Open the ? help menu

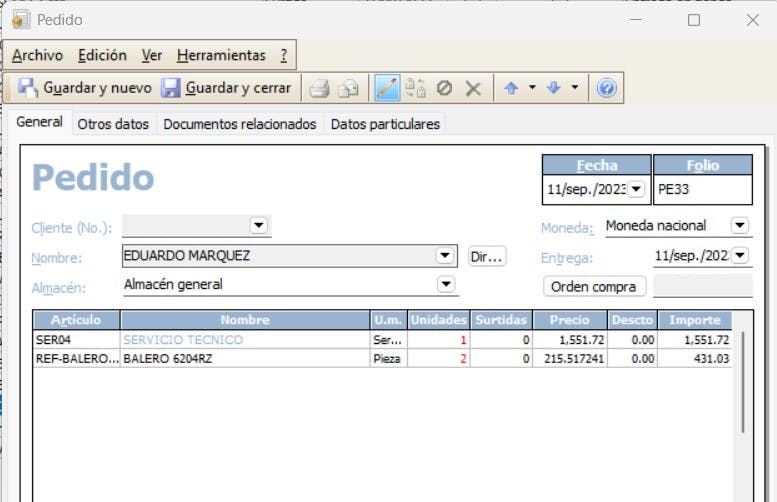[x=284, y=55]
